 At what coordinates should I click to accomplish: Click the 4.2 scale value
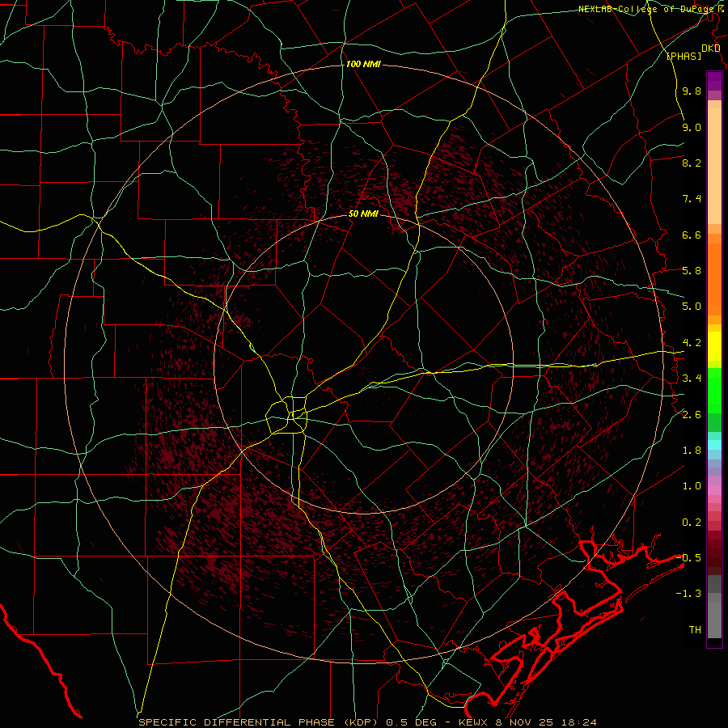coord(692,343)
